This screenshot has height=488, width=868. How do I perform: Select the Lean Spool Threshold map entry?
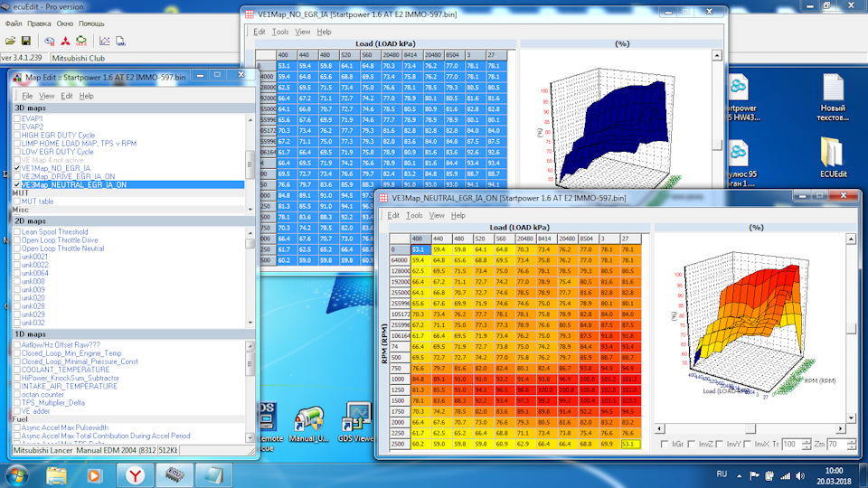(54, 232)
